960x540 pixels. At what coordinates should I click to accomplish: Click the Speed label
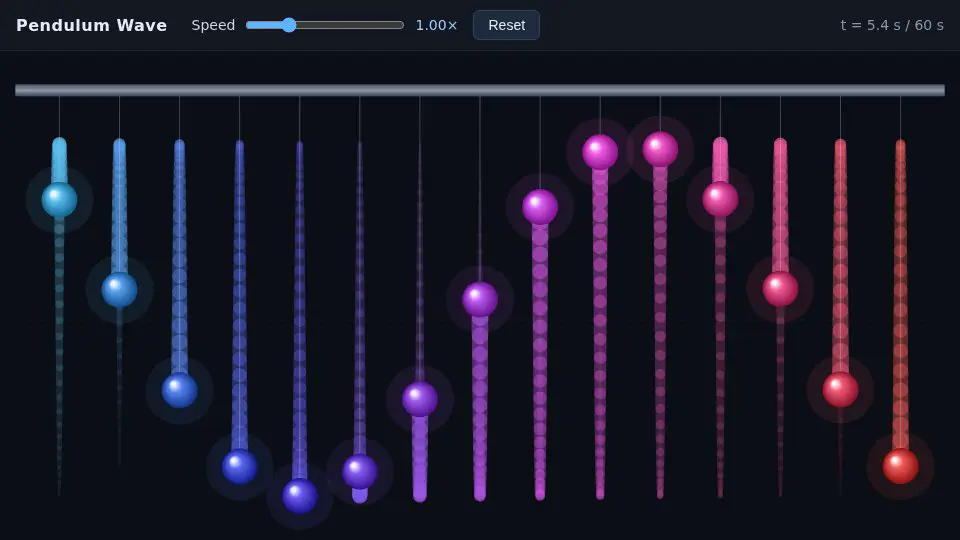point(213,25)
